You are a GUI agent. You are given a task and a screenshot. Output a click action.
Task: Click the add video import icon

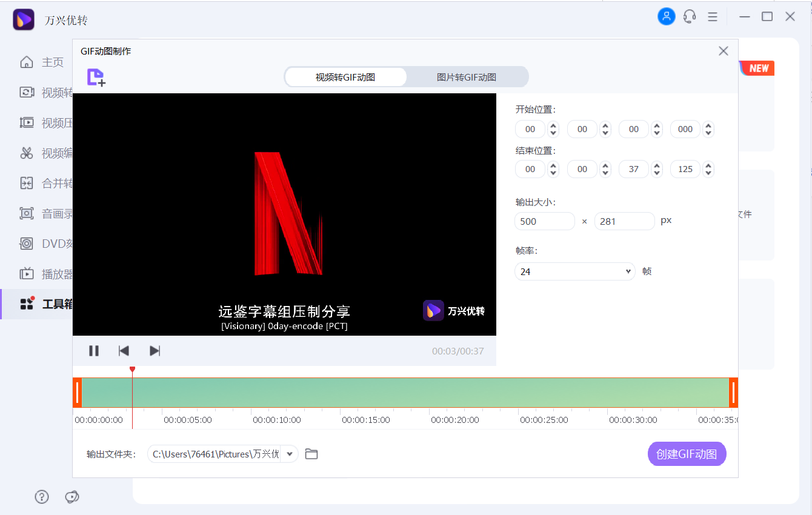coord(95,78)
